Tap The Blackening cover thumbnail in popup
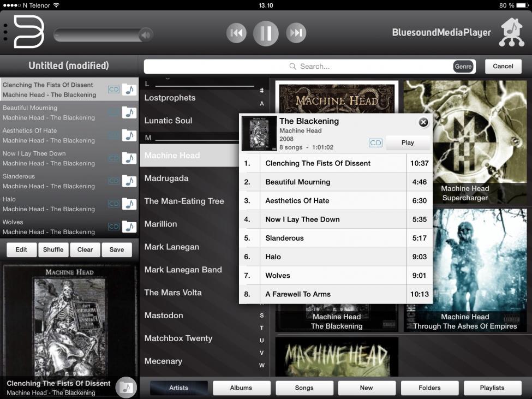Viewport: 532px width, 399px height. [259, 134]
